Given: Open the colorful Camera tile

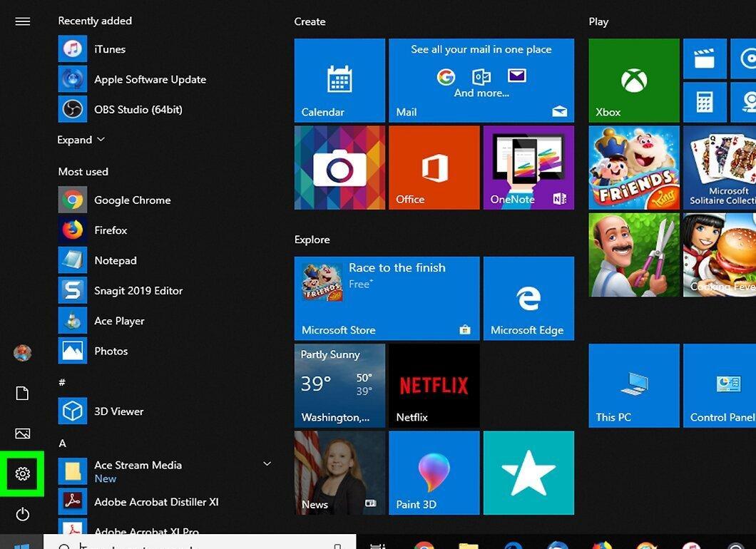Looking at the screenshot, I should point(339,168).
